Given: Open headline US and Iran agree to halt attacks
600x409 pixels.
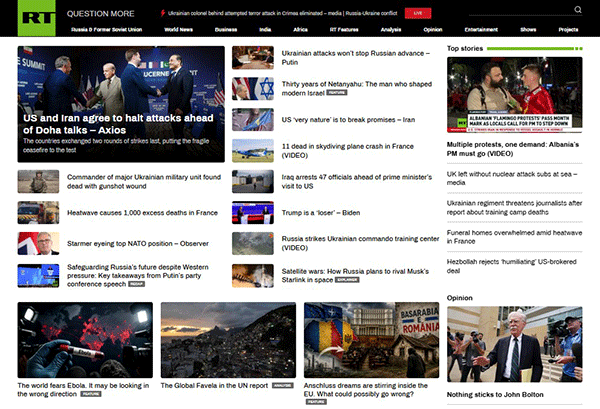Looking at the screenshot, I should [118, 124].
